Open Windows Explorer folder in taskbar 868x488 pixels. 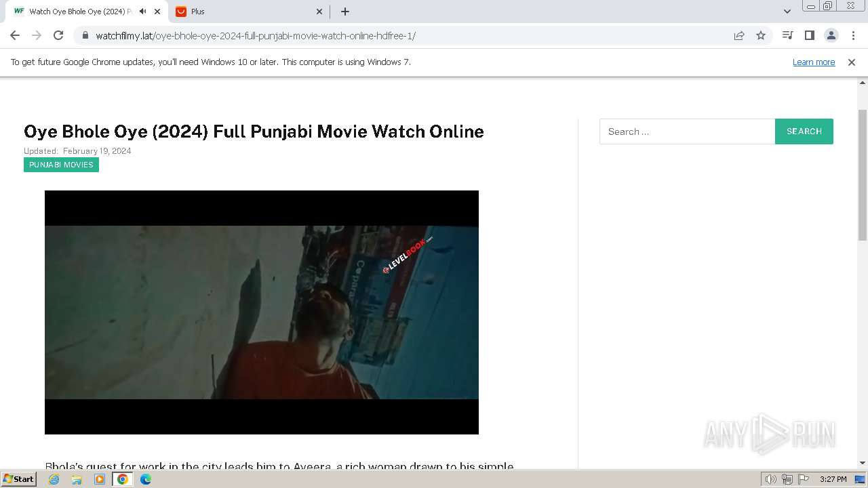77,479
